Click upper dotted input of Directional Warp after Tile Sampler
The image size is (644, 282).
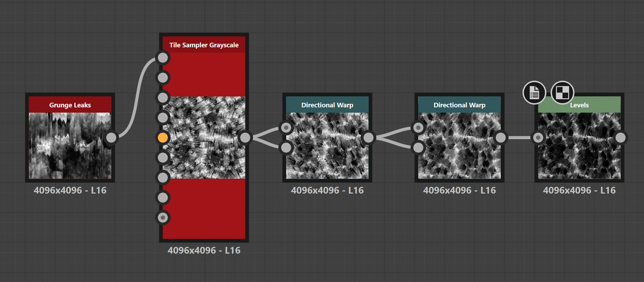coord(286,128)
